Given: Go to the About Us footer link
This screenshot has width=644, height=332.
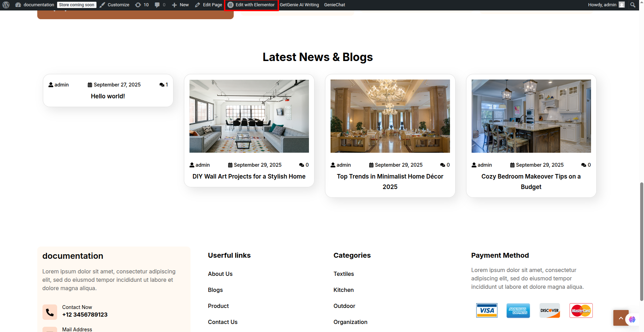Looking at the screenshot, I should [x=220, y=274].
